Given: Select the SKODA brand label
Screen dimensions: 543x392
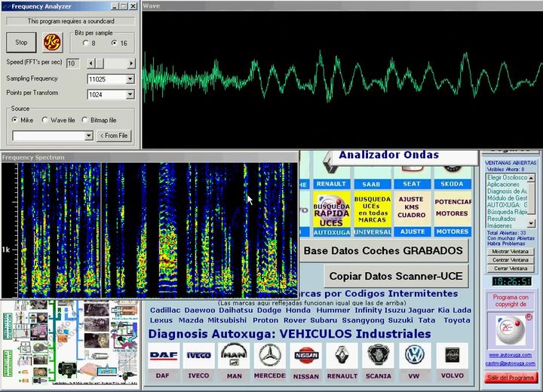Looking at the screenshot, I should [452, 184].
